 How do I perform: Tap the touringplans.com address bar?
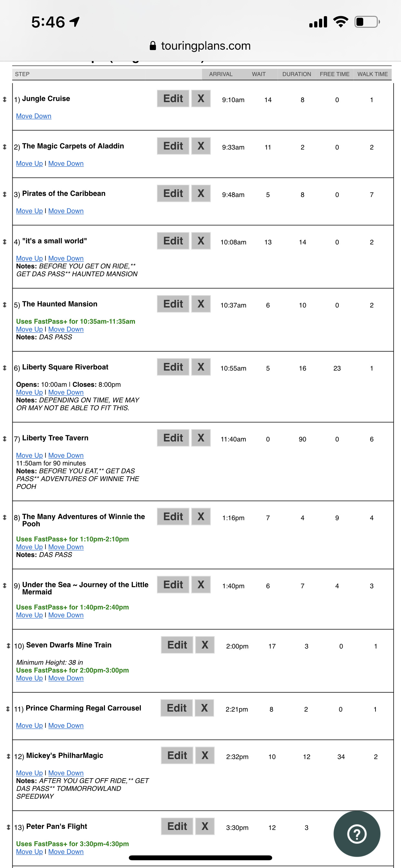click(200, 46)
